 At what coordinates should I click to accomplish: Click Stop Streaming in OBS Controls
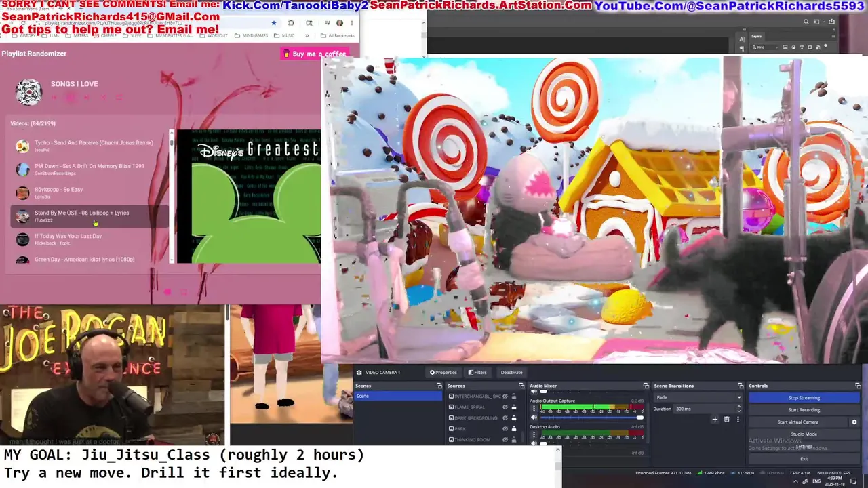click(x=804, y=397)
